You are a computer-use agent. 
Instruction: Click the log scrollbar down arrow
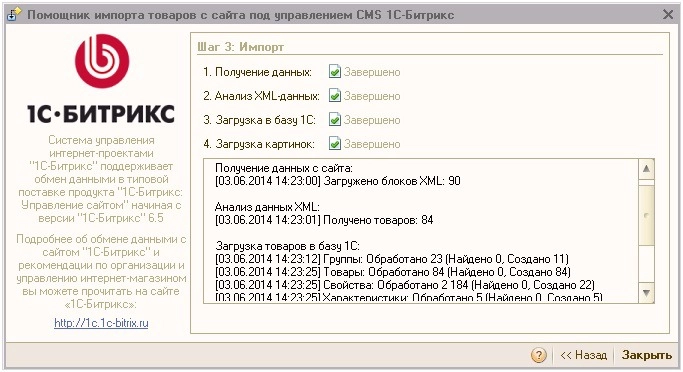pos(646,293)
